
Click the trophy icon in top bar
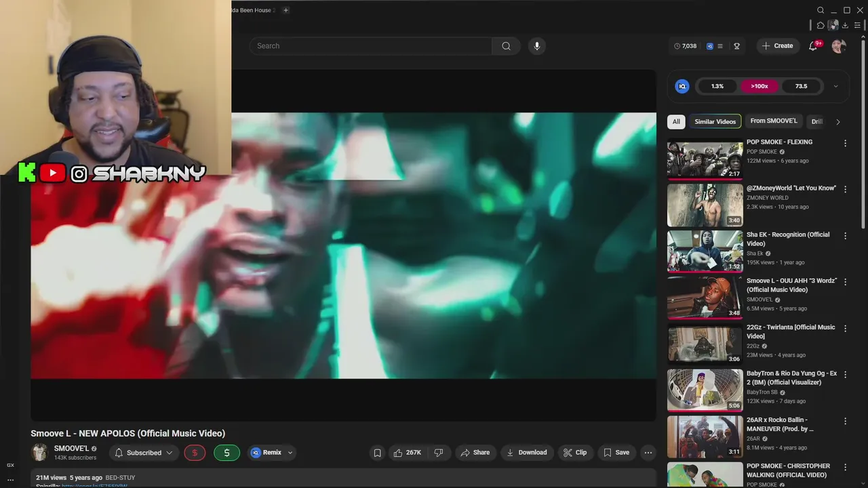(x=736, y=46)
